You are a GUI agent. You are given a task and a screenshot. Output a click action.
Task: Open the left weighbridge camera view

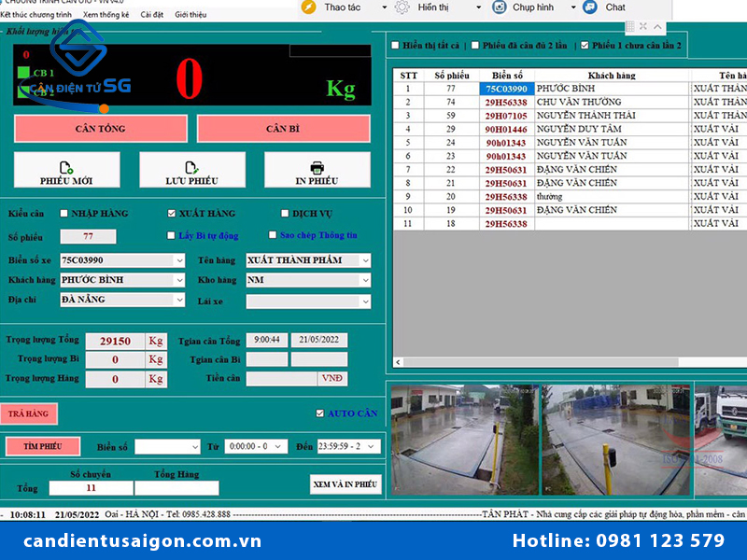(464, 440)
